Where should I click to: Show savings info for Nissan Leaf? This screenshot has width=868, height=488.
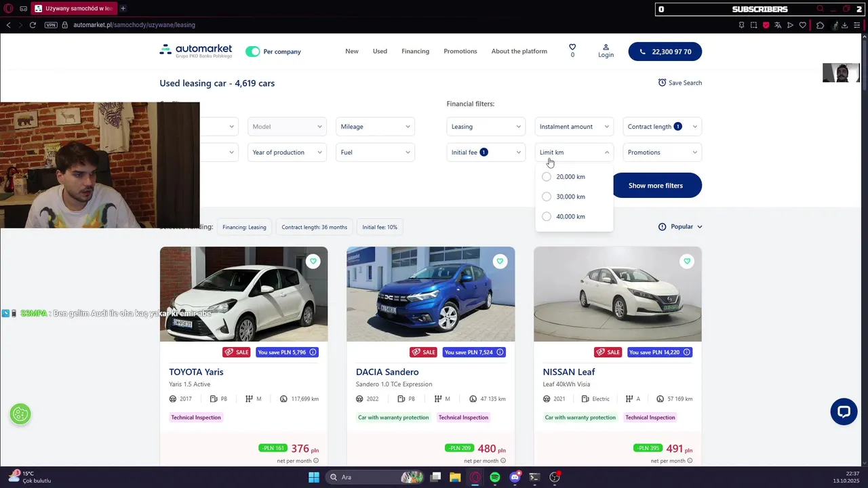tap(687, 352)
